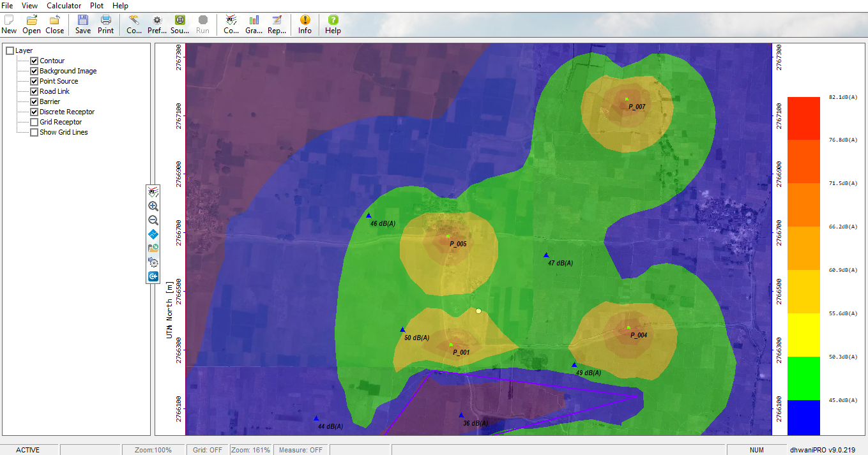Click the 49 dB(A) receptor triangle

(x=574, y=365)
